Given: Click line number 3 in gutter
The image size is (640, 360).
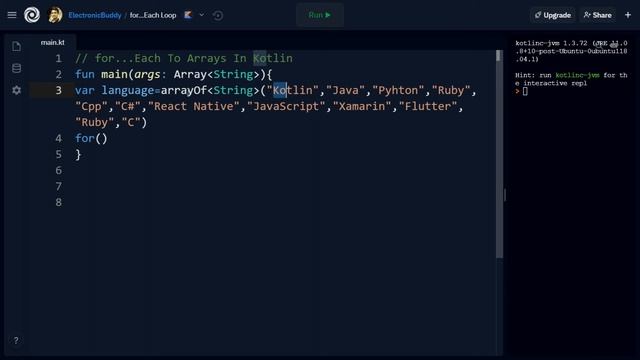Looking at the screenshot, I should click(x=58, y=90).
